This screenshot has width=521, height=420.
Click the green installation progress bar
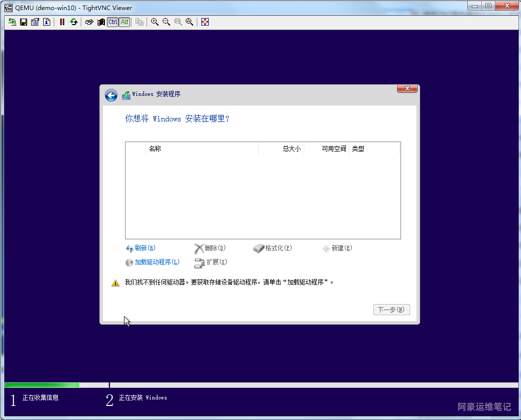(42, 385)
